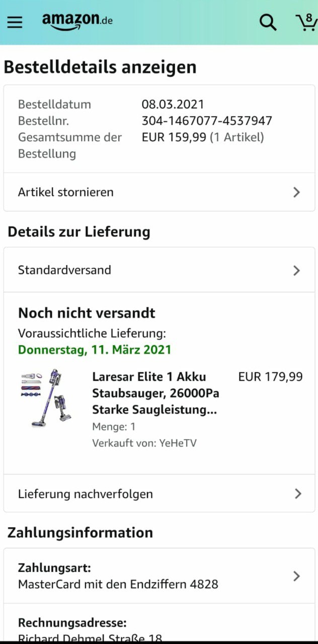Click the item price EUR 179,99
This screenshot has width=318, height=644.
[270, 377]
